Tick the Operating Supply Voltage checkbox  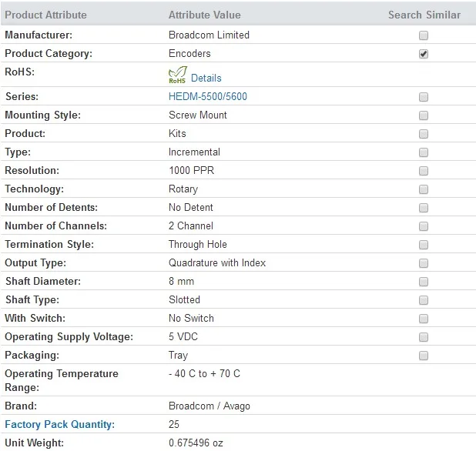pyautogui.click(x=424, y=337)
